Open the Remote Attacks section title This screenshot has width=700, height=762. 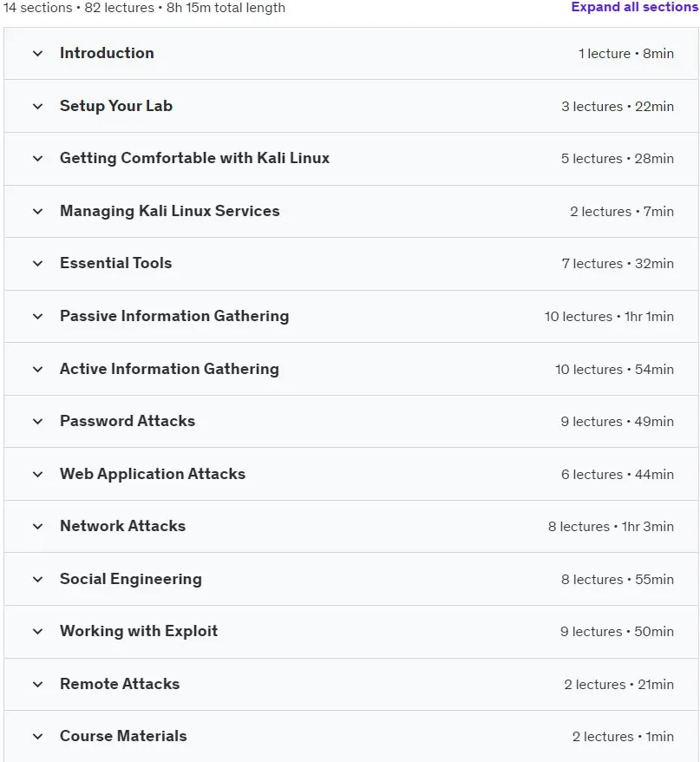(x=120, y=684)
